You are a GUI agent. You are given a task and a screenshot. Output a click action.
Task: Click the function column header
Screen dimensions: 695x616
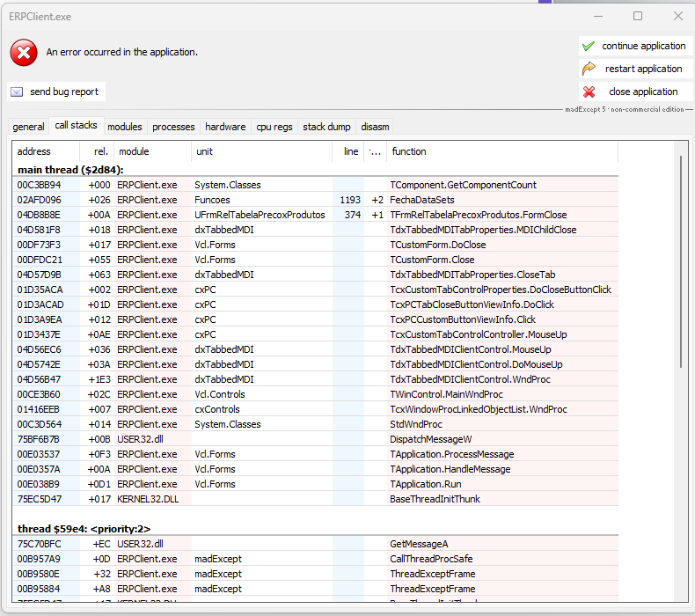pos(501,151)
